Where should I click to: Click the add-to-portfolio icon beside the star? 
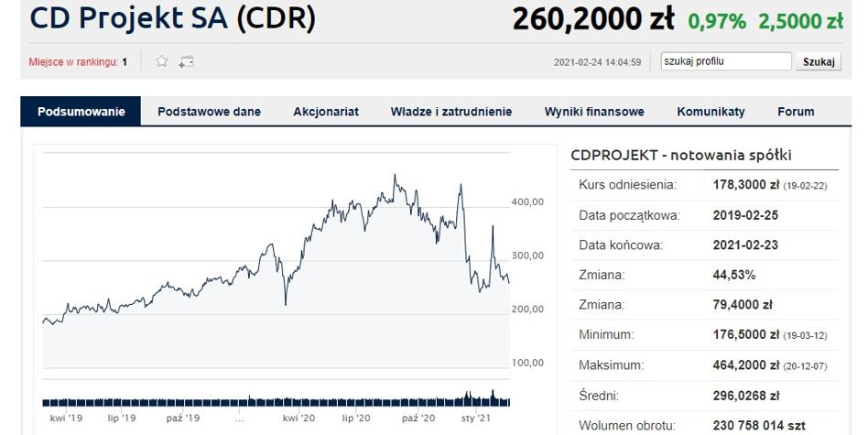pyautogui.click(x=186, y=61)
